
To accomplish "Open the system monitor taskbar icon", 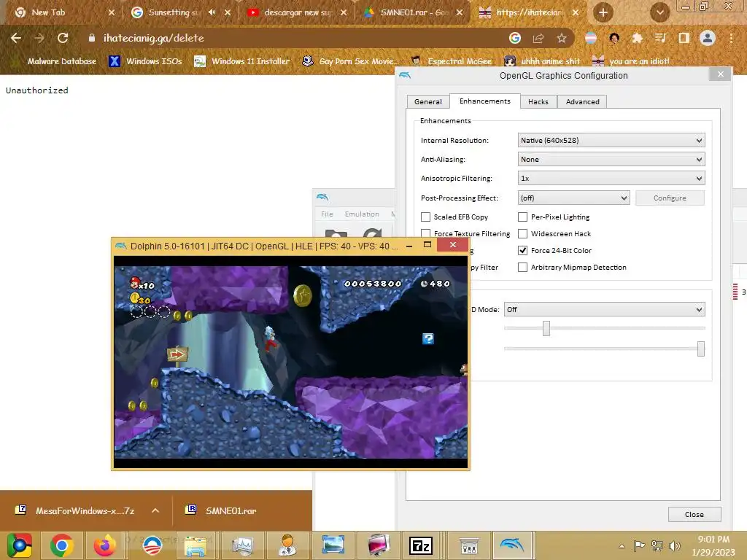I will pyautogui.click(x=242, y=545).
